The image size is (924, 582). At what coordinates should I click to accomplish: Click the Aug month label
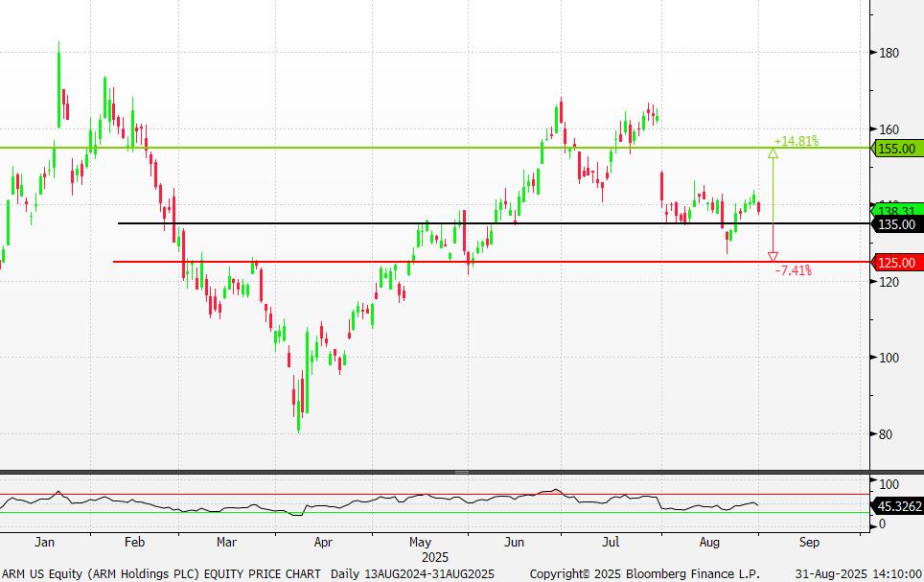709,542
